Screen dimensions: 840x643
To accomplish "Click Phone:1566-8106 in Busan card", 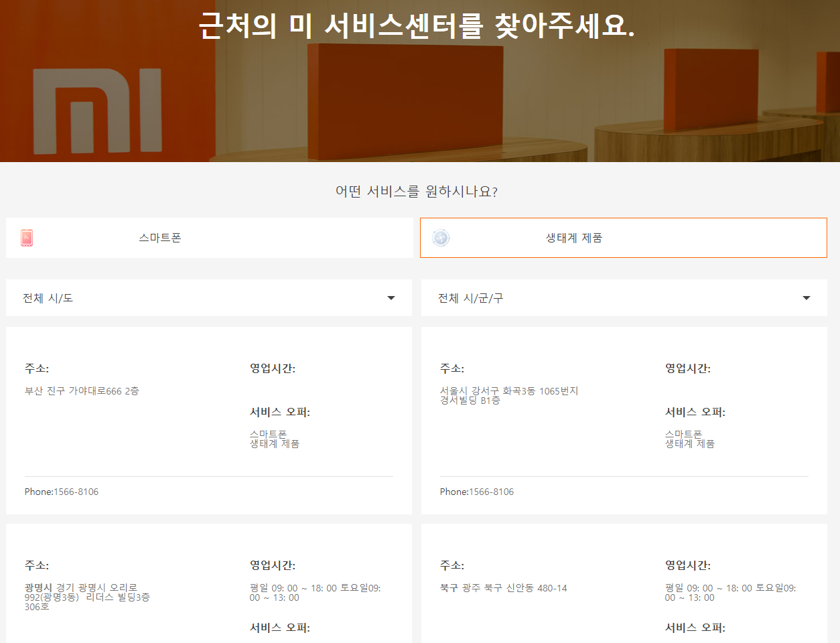I will [62, 492].
